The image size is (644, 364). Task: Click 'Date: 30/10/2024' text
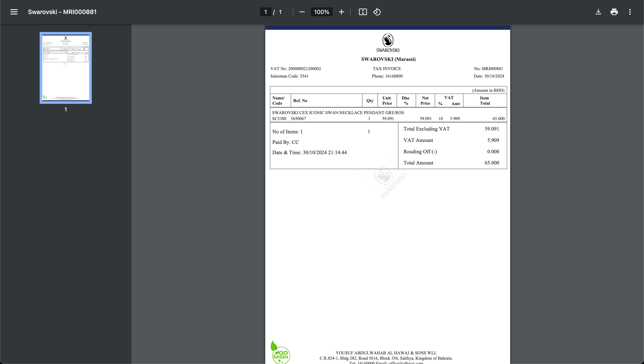coord(489,76)
